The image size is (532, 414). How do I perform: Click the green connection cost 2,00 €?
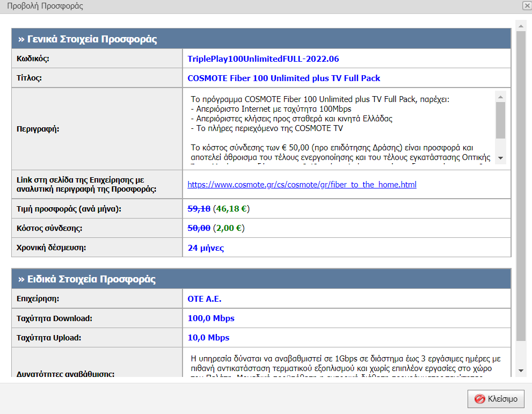click(x=229, y=228)
